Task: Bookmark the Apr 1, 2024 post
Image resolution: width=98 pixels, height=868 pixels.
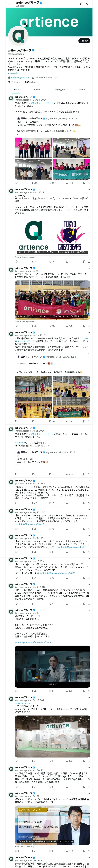Action: point(84,261)
